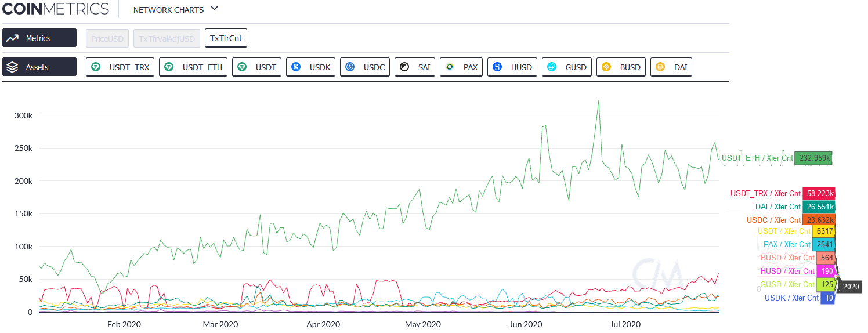Click the USDT_TRX 58.223k legend badge
This screenshot has height=333, width=868.
pos(819,193)
